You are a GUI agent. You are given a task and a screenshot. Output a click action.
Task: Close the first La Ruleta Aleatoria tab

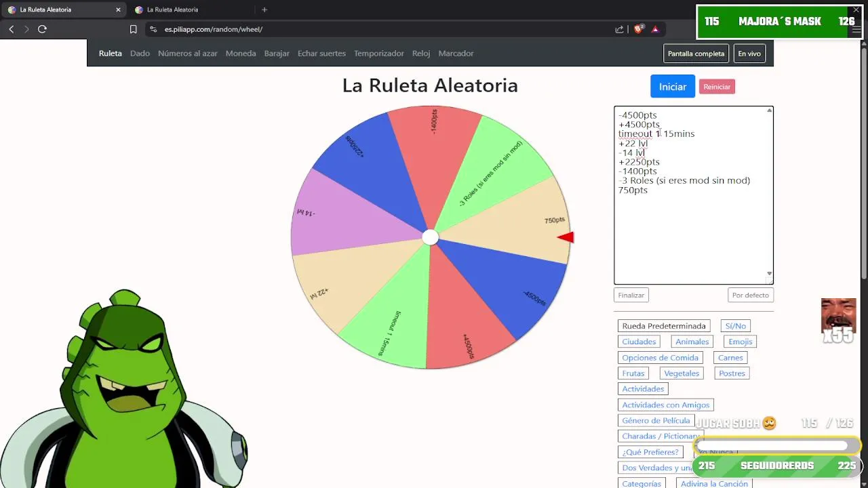[x=118, y=9]
